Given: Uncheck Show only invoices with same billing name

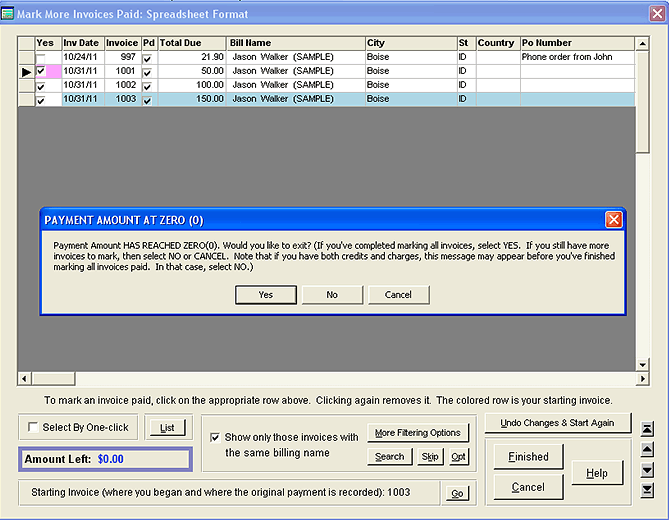Looking at the screenshot, I should point(215,437).
